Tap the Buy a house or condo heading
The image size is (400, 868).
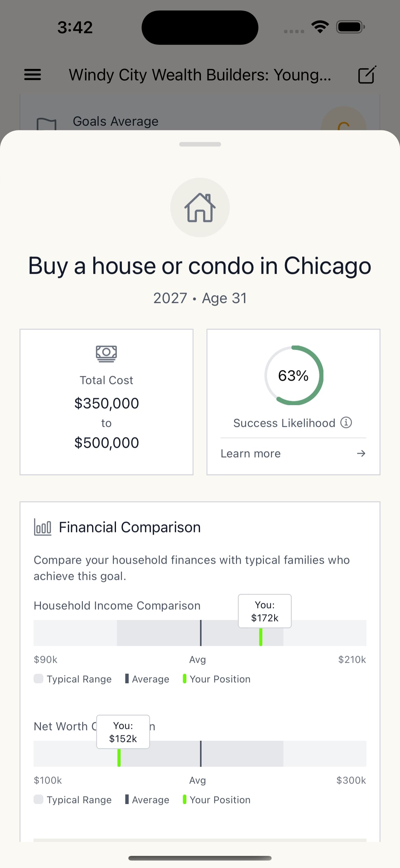(x=200, y=266)
